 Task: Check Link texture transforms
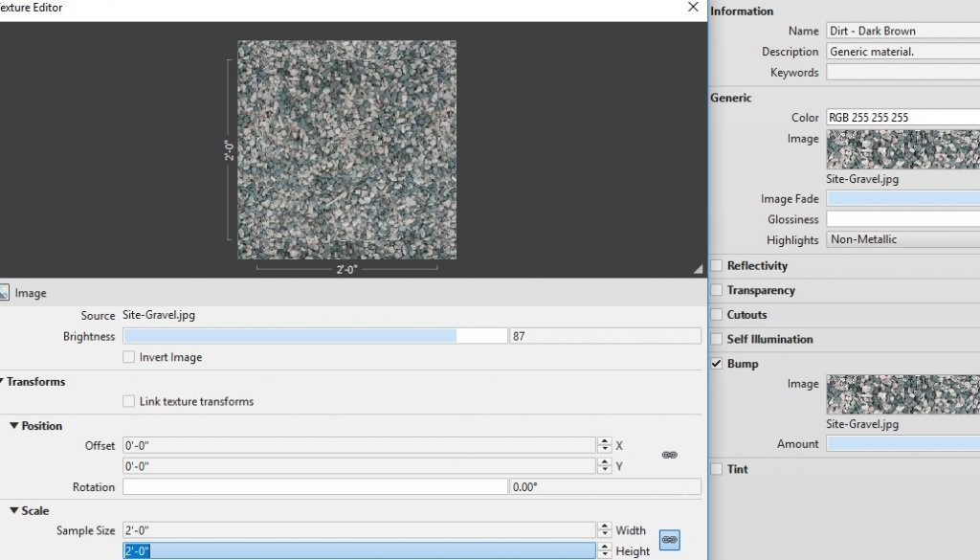pyautogui.click(x=129, y=402)
